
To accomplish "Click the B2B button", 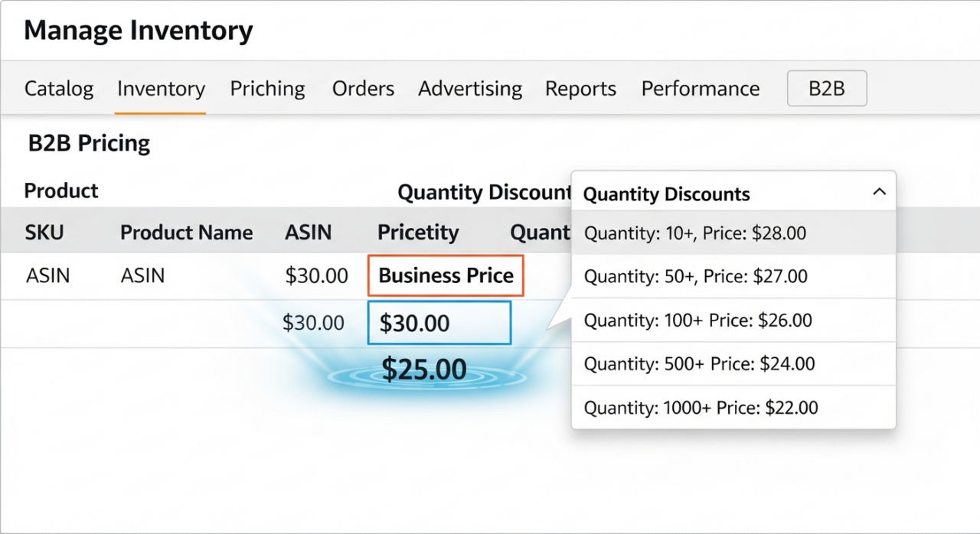I will [827, 89].
